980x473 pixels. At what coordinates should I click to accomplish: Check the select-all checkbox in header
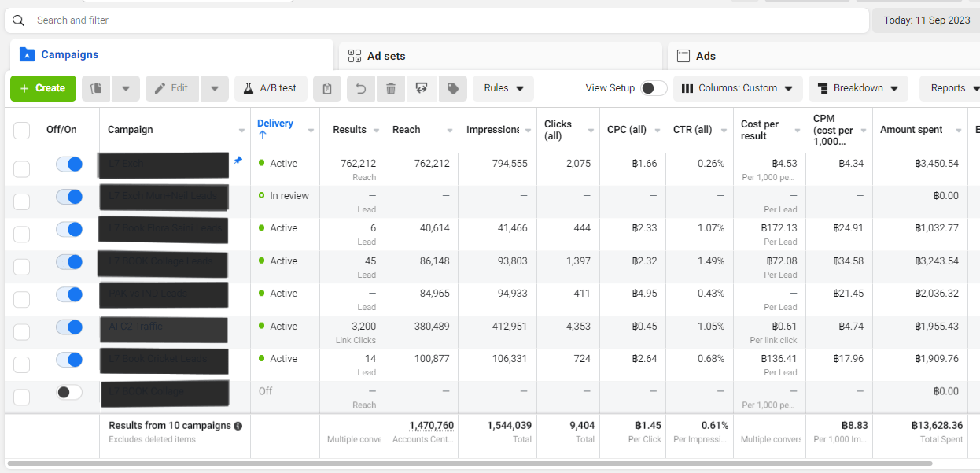coord(22,131)
